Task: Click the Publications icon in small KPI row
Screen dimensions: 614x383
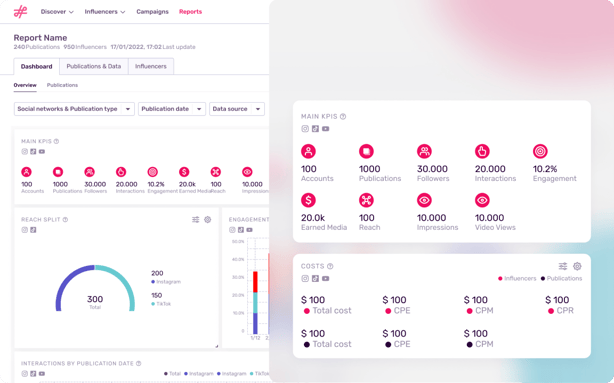Action: (x=58, y=172)
